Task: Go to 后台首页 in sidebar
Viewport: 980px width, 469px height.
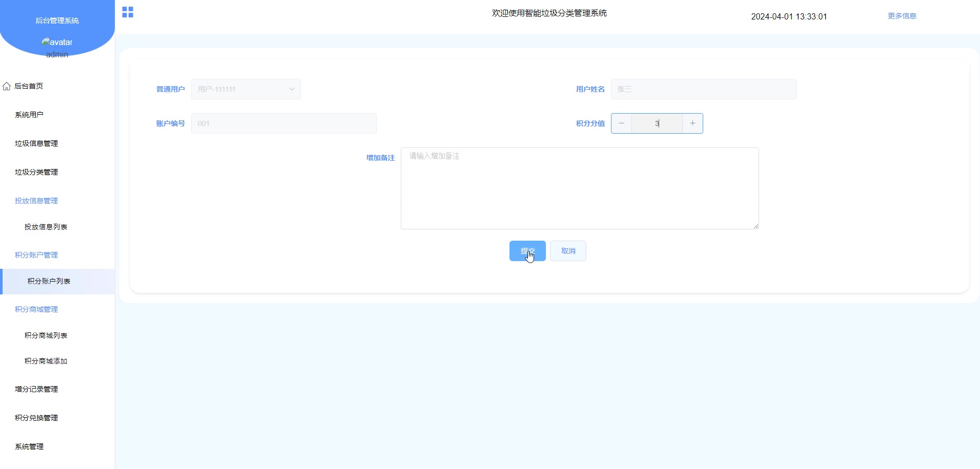Action: (29, 86)
